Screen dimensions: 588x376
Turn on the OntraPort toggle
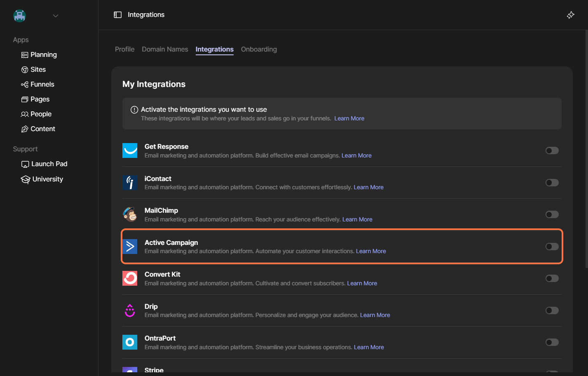(x=552, y=342)
